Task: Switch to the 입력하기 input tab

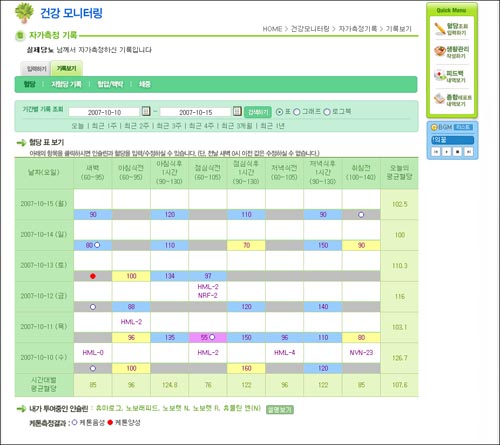Action: click(x=36, y=69)
